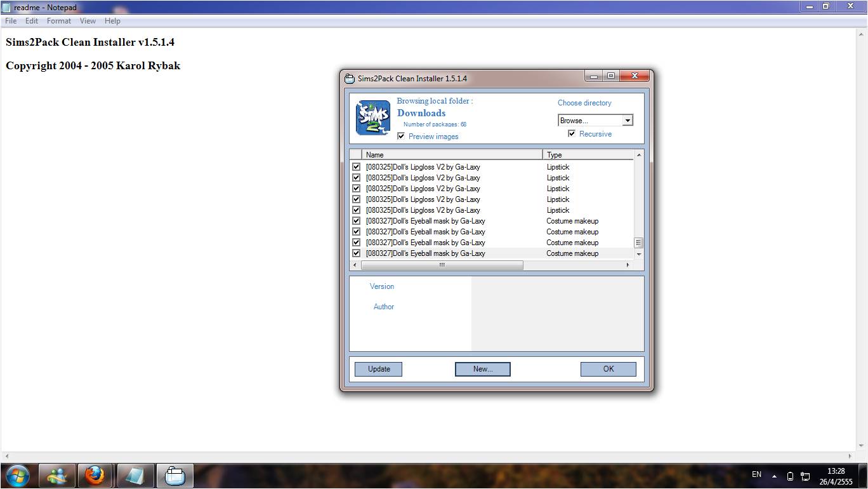Open Notepad Help menu
The height and width of the screenshot is (489, 868).
click(112, 21)
